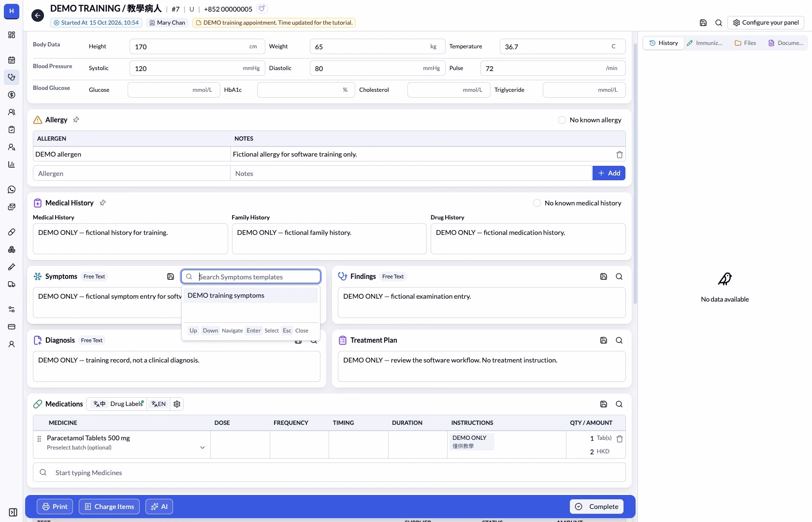Screen dimensions: 812x522
Task: Toggle the EN drug label language button
Action: 159,404
